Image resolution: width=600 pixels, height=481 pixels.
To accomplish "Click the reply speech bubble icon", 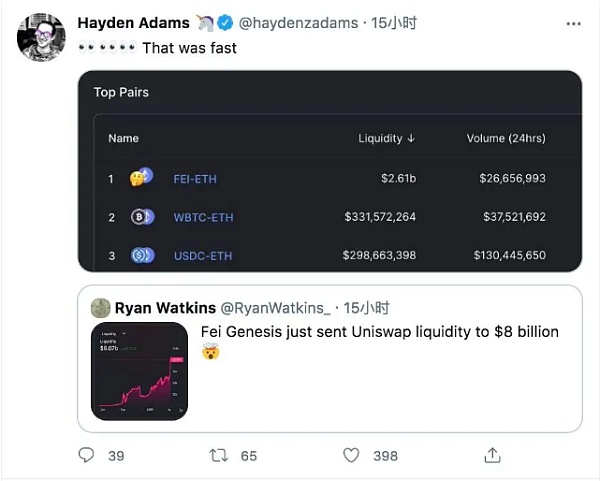I will tap(87, 455).
